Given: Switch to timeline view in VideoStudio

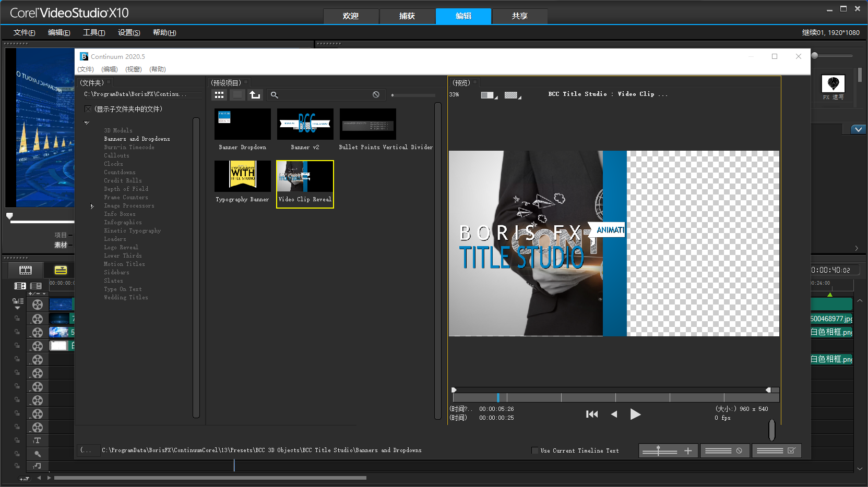Looking at the screenshot, I should pos(61,270).
